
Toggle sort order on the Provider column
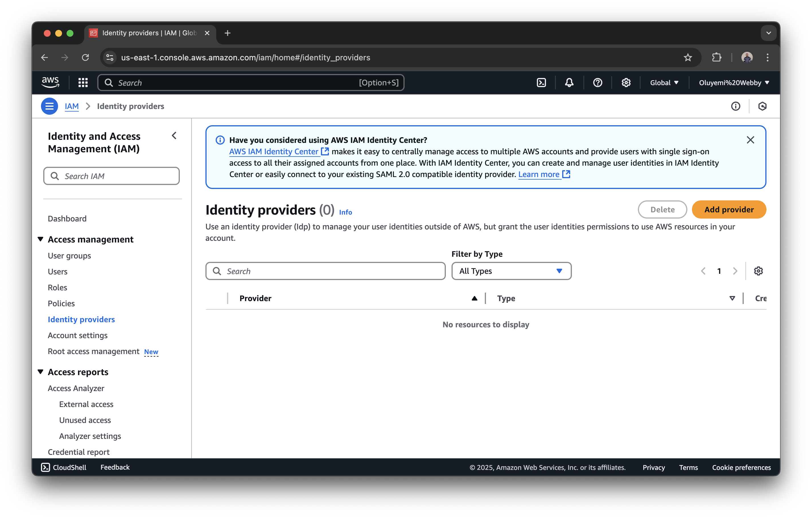474,298
